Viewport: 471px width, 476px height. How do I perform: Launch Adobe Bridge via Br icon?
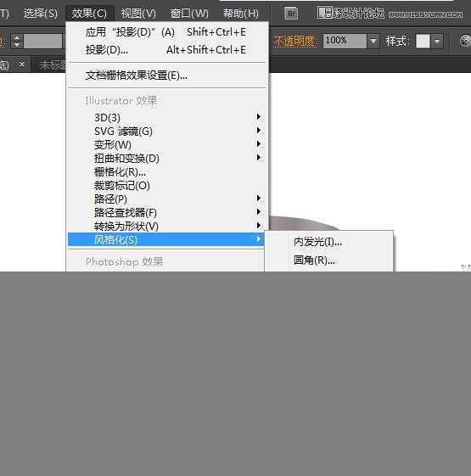pyautogui.click(x=291, y=14)
